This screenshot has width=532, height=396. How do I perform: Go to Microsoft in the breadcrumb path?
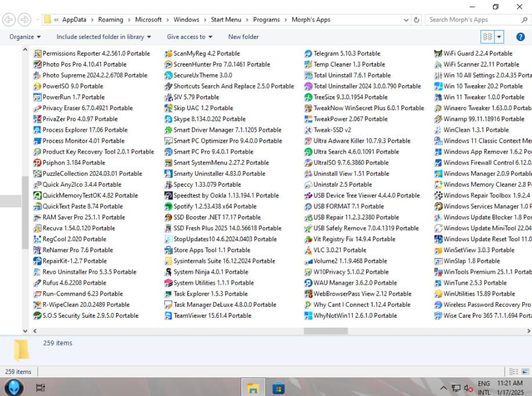149,20
